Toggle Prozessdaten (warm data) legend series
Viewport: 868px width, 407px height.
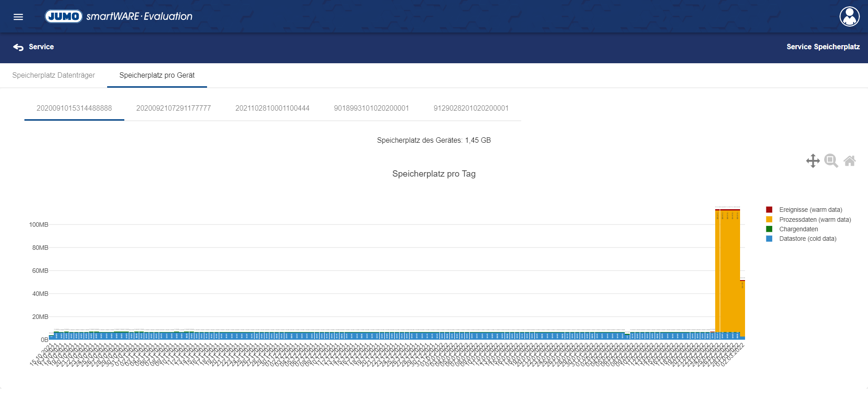click(815, 220)
